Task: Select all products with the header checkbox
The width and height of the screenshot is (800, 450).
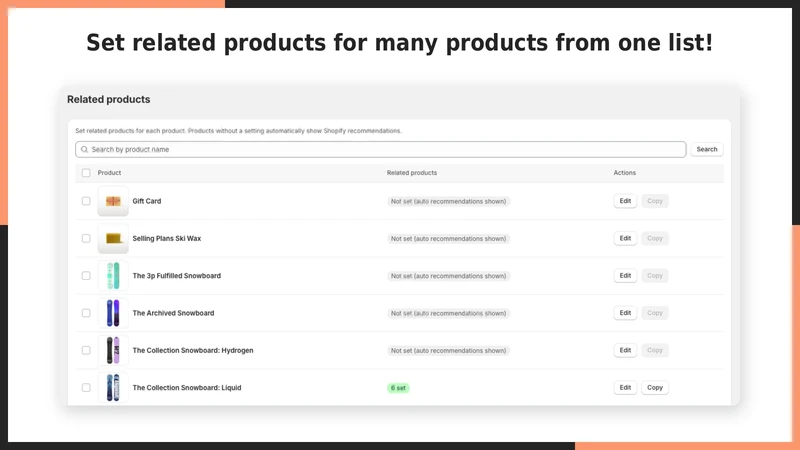Action: [86, 173]
